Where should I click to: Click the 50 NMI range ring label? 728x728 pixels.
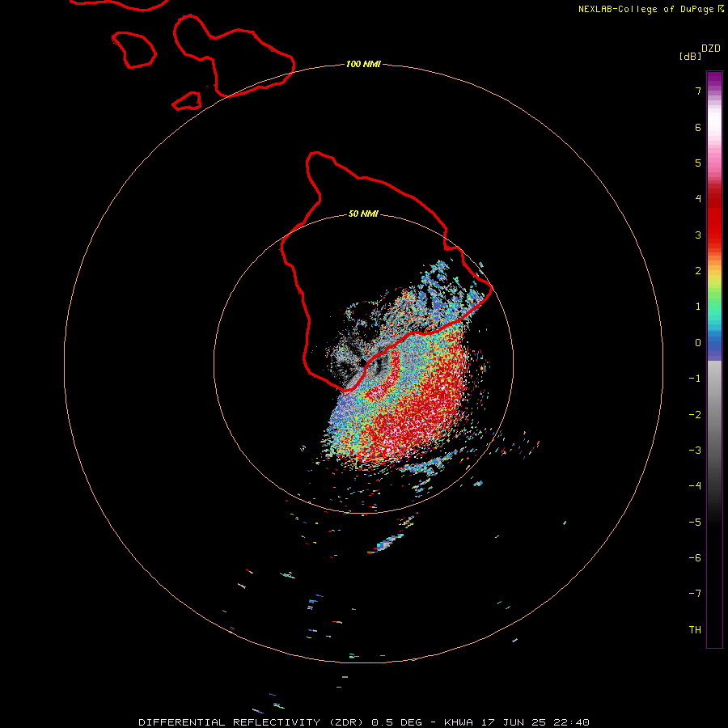point(363,214)
